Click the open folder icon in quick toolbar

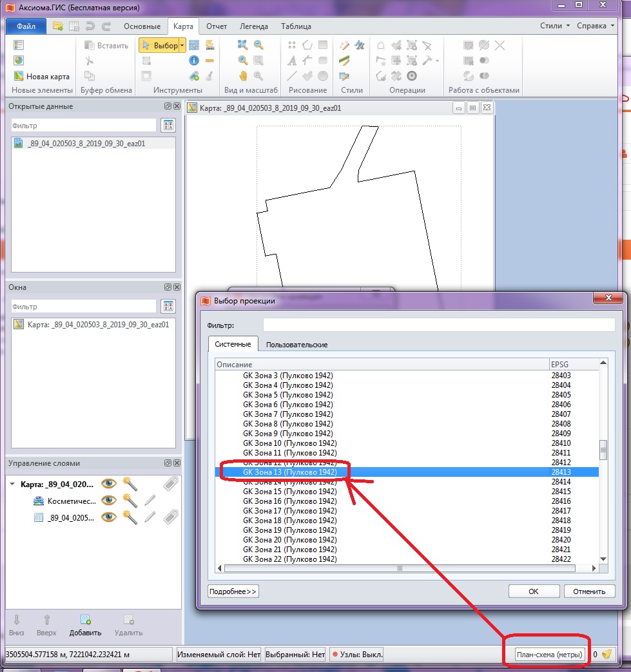pos(58,26)
